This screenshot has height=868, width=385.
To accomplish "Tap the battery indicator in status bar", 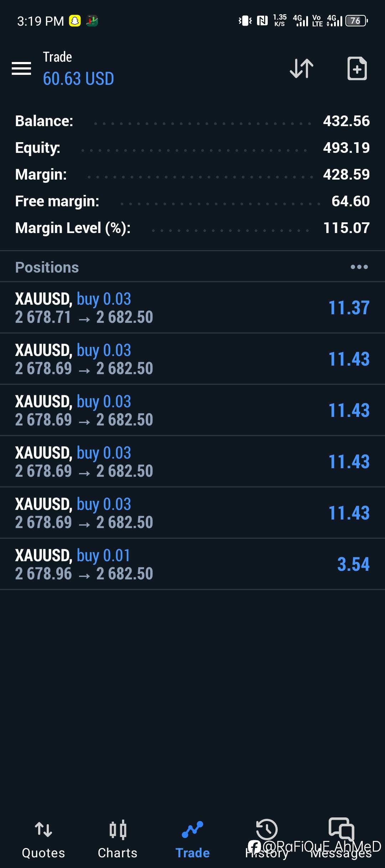I will click(356, 21).
